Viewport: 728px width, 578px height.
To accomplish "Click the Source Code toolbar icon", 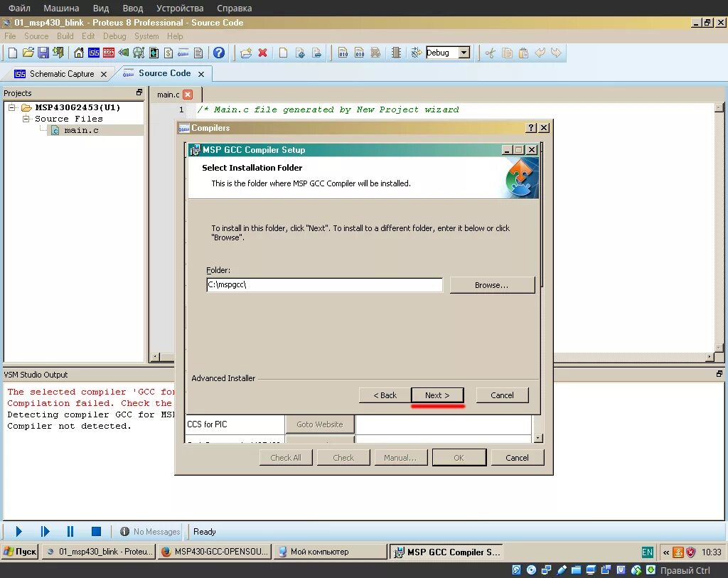I will 183,53.
